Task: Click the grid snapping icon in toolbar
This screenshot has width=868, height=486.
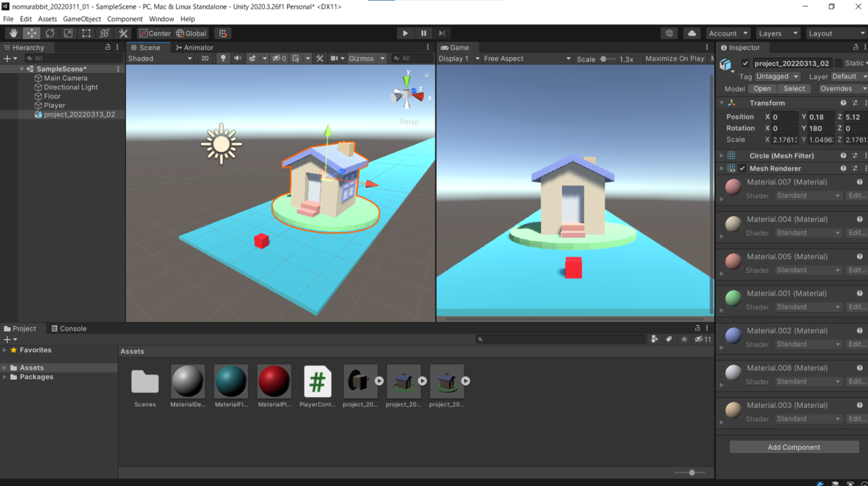Action: click(x=223, y=33)
